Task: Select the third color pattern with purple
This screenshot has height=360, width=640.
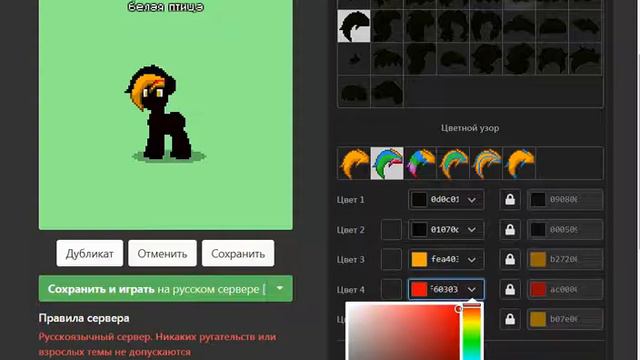Action: pos(420,163)
